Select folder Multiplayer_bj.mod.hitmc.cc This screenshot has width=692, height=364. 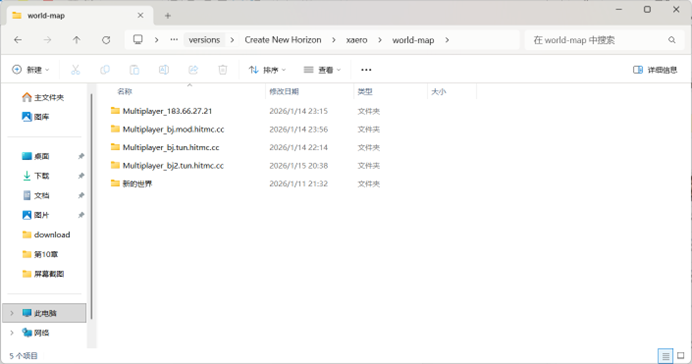pos(168,129)
